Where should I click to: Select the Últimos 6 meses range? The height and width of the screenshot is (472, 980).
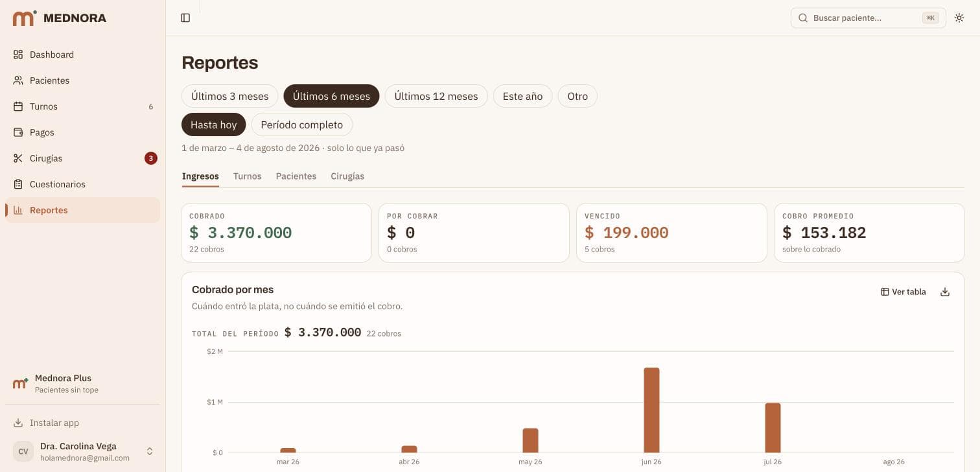tap(331, 96)
